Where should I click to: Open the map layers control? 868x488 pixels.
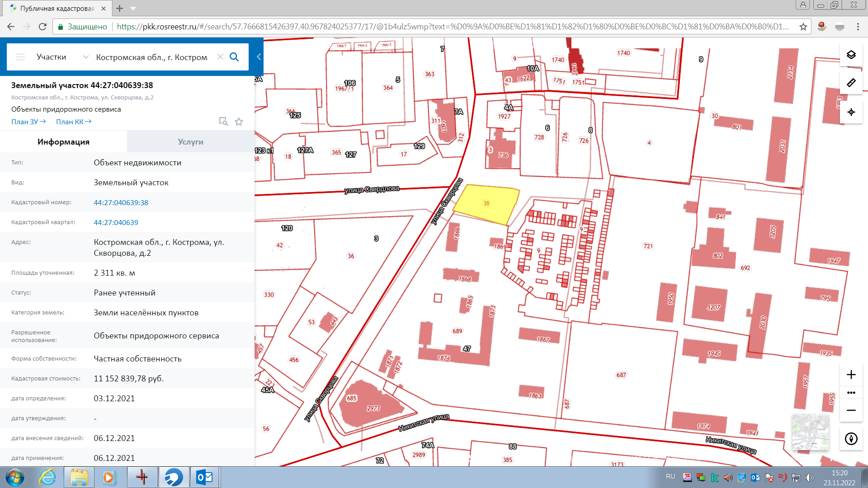pyautogui.click(x=851, y=55)
